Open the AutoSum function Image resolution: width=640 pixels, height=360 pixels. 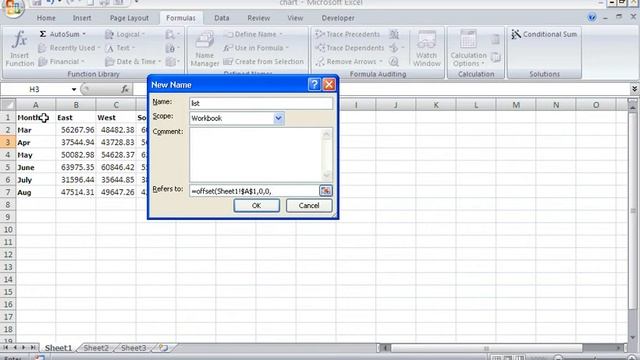[62, 34]
